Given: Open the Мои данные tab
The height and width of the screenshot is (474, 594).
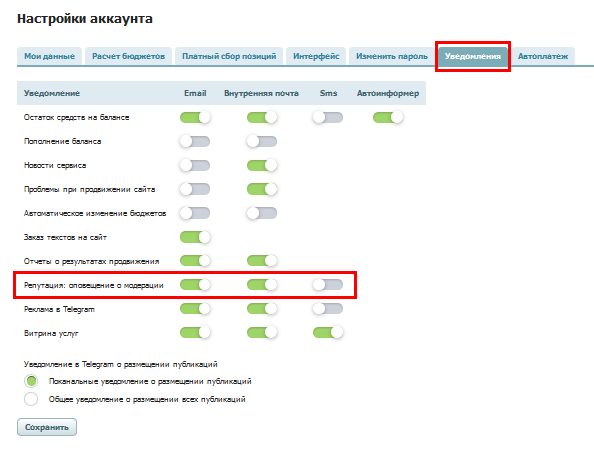Looking at the screenshot, I should 49,56.
